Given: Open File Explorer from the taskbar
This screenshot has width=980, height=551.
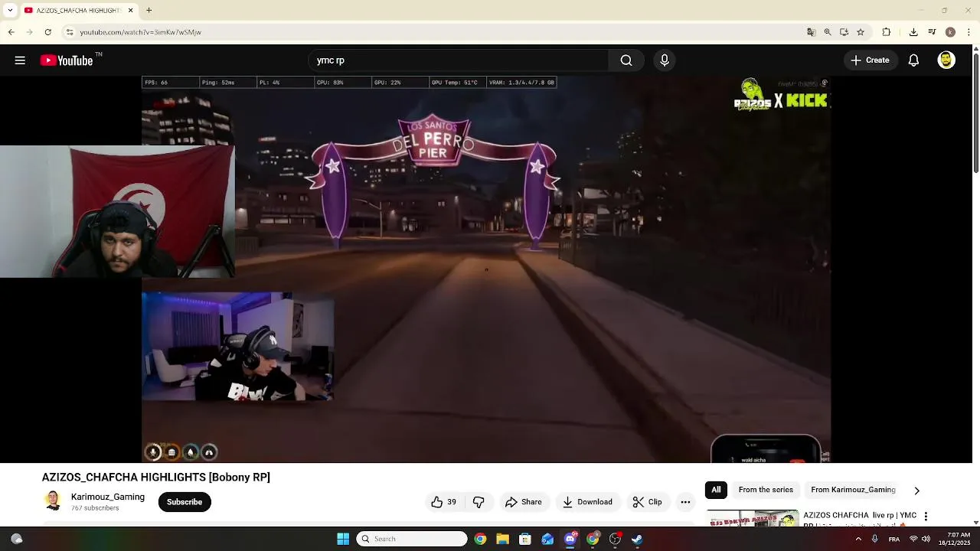Looking at the screenshot, I should 502,539.
